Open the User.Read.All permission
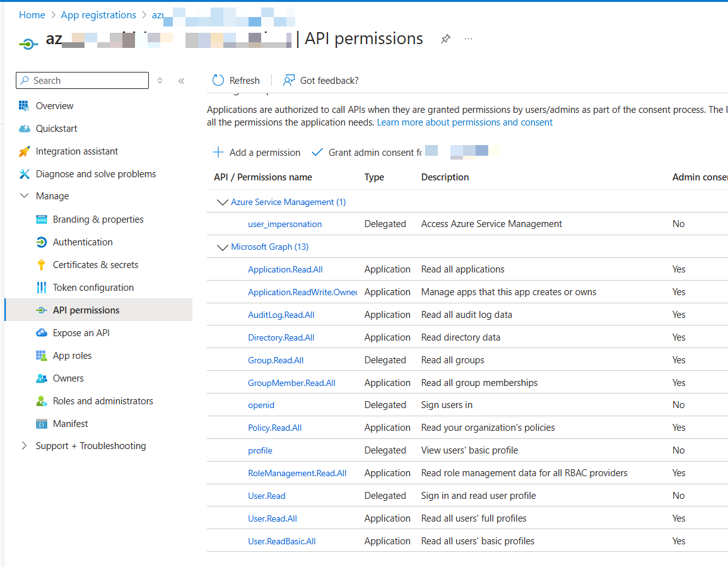The image size is (728, 567). 273,518
